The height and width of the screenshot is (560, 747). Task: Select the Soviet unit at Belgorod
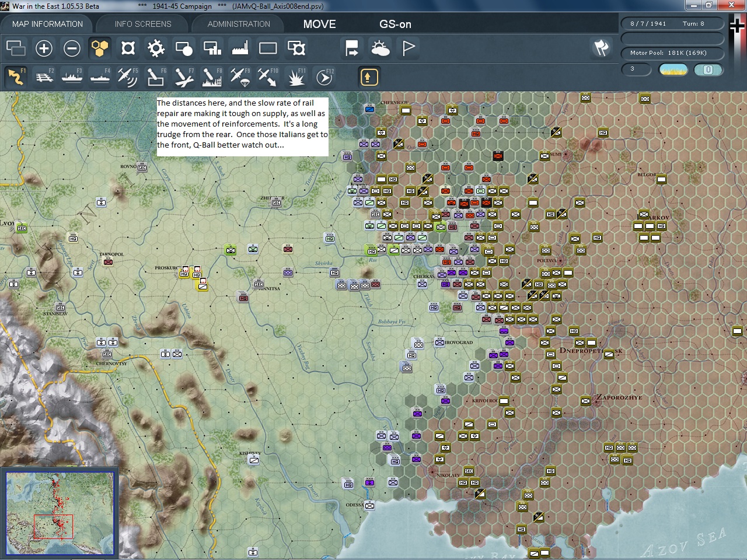[x=661, y=179]
